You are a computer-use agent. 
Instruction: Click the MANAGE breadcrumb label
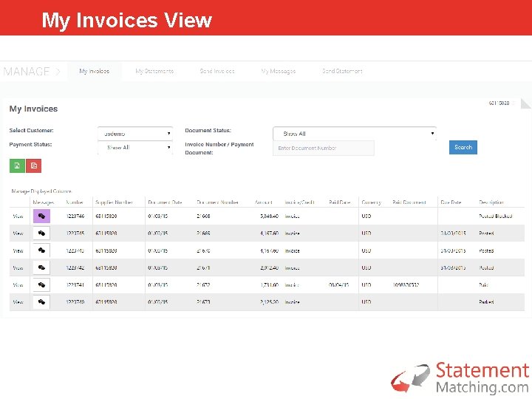[27, 72]
